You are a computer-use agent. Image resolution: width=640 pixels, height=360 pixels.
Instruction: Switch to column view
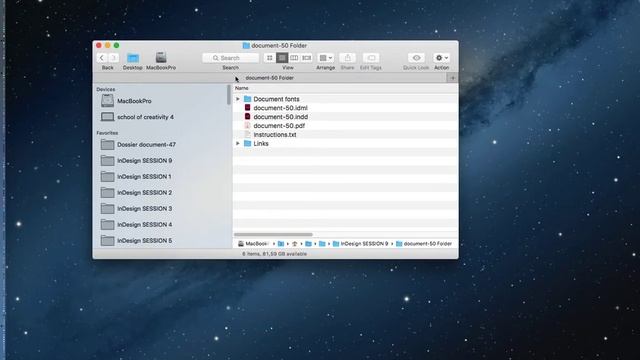[294, 58]
